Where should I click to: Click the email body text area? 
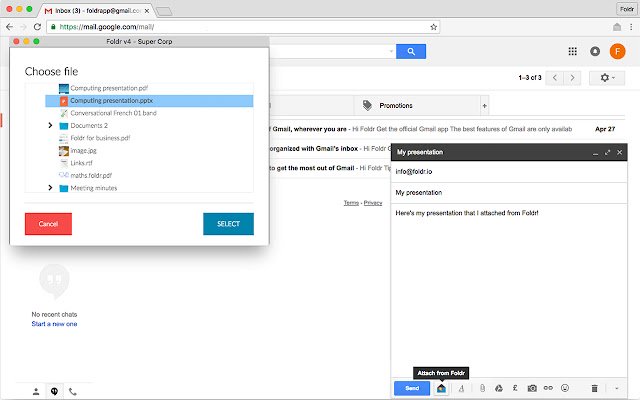click(509, 290)
